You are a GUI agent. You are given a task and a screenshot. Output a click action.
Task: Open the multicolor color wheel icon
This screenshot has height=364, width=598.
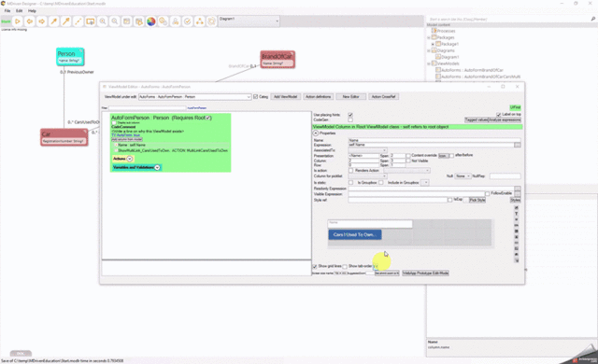pyautogui.click(x=151, y=21)
